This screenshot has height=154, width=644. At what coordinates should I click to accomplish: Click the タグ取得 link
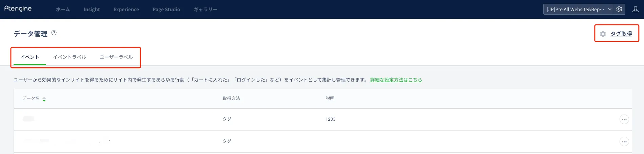[621, 34]
